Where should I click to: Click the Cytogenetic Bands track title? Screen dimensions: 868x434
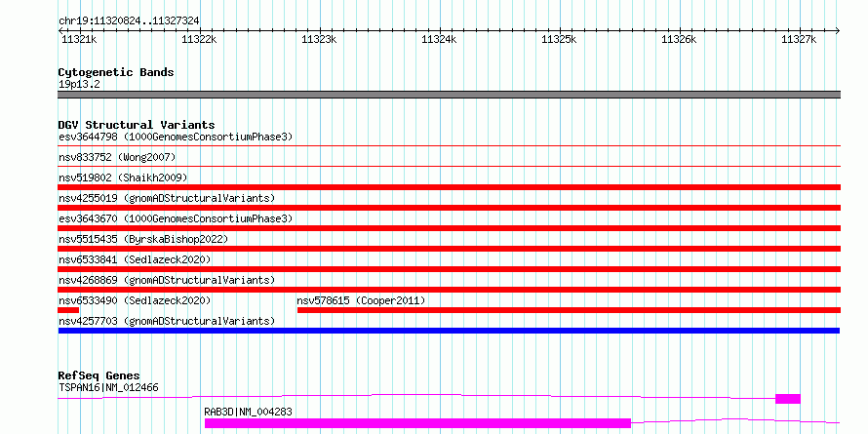point(116,72)
